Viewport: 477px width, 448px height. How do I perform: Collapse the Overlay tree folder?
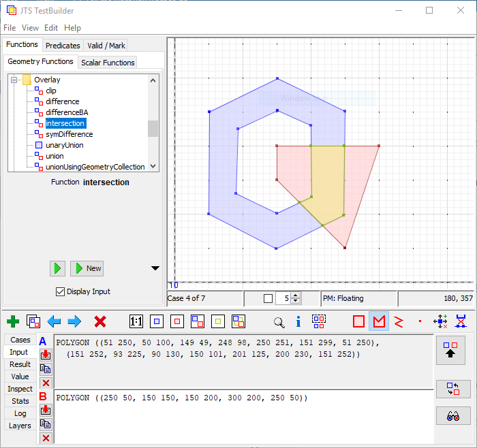pyautogui.click(x=14, y=80)
